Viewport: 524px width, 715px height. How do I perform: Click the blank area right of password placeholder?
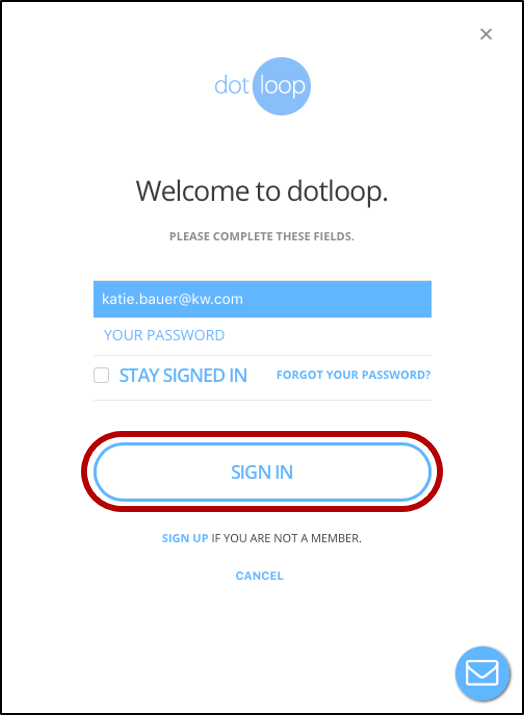pos(328,336)
